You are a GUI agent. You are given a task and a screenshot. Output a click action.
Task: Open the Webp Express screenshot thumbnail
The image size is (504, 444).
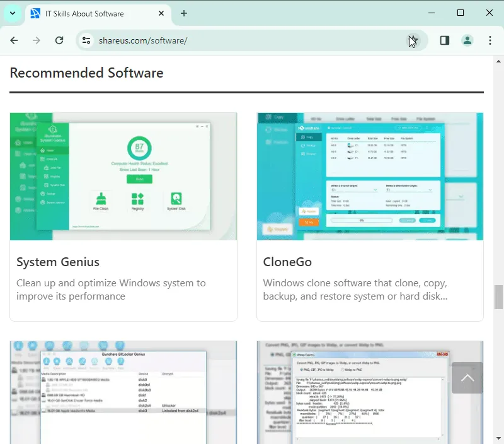pyautogui.click(x=370, y=392)
